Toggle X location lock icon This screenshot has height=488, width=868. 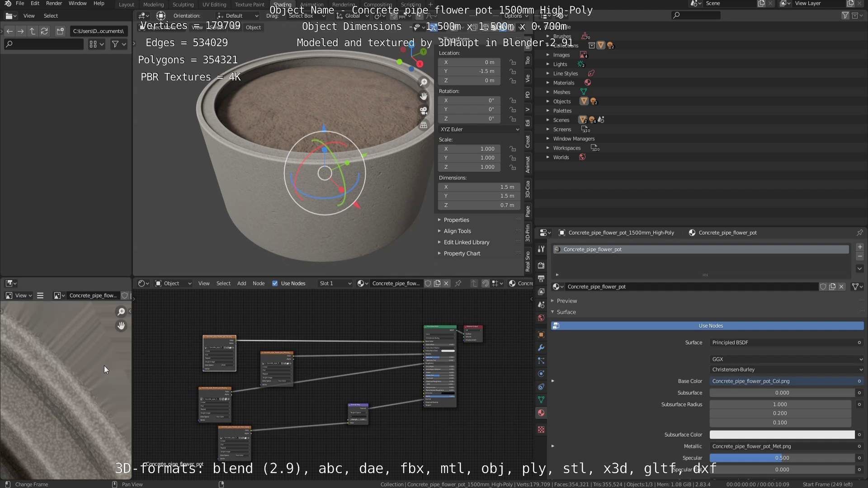pyautogui.click(x=513, y=62)
